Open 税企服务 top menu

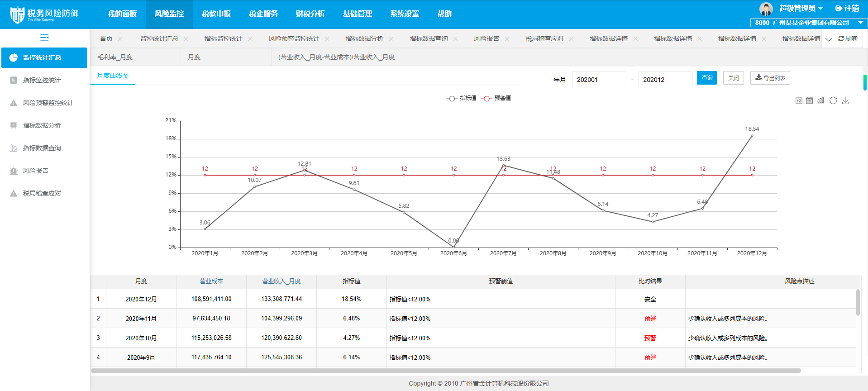263,14
